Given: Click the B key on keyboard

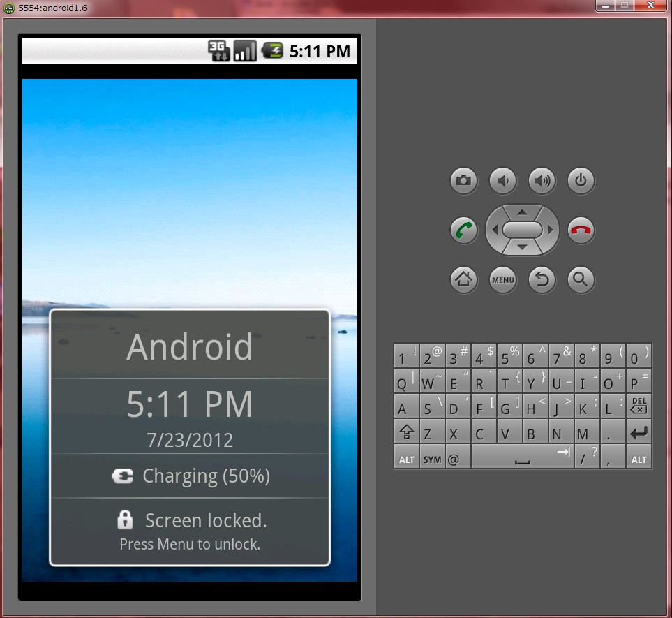Looking at the screenshot, I should [x=535, y=432].
